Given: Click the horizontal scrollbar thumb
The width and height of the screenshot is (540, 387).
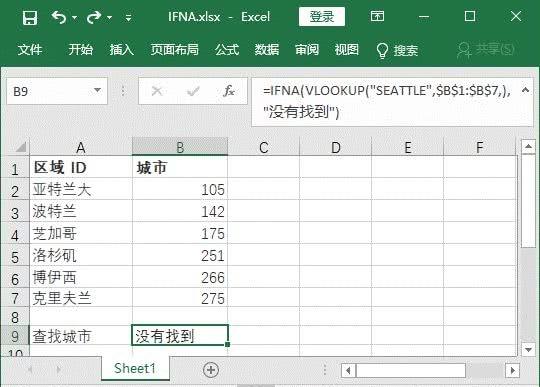Looking at the screenshot, I should (x=411, y=370).
